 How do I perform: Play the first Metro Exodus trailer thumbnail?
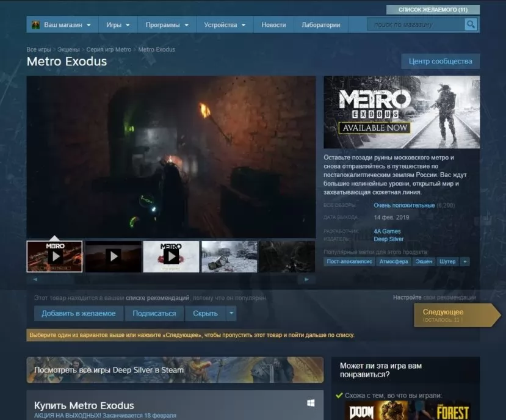[55, 256]
